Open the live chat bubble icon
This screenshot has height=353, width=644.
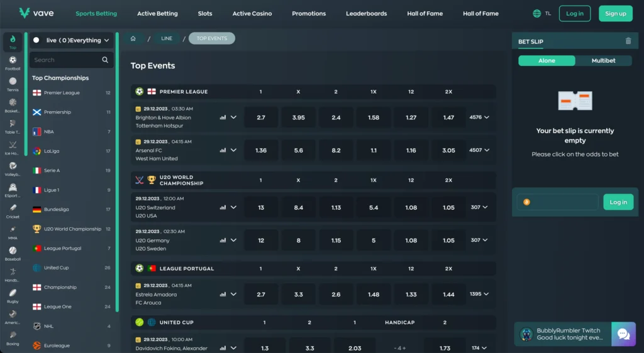point(623,334)
